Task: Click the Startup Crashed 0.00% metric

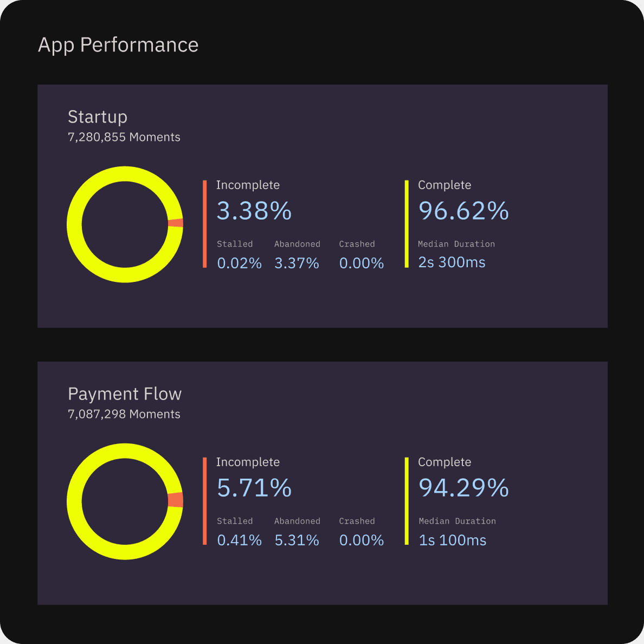Action: pyautogui.click(x=362, y=263)
